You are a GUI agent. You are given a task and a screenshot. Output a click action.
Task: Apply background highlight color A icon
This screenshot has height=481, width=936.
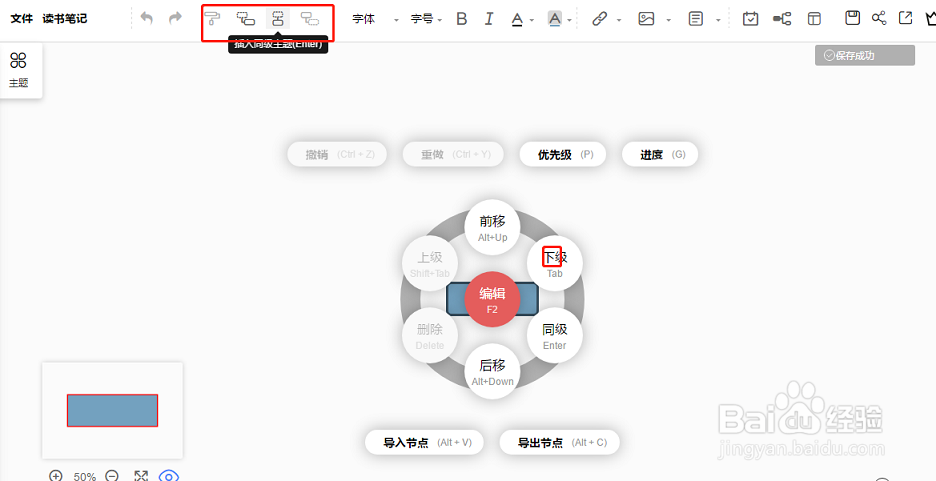555,19
